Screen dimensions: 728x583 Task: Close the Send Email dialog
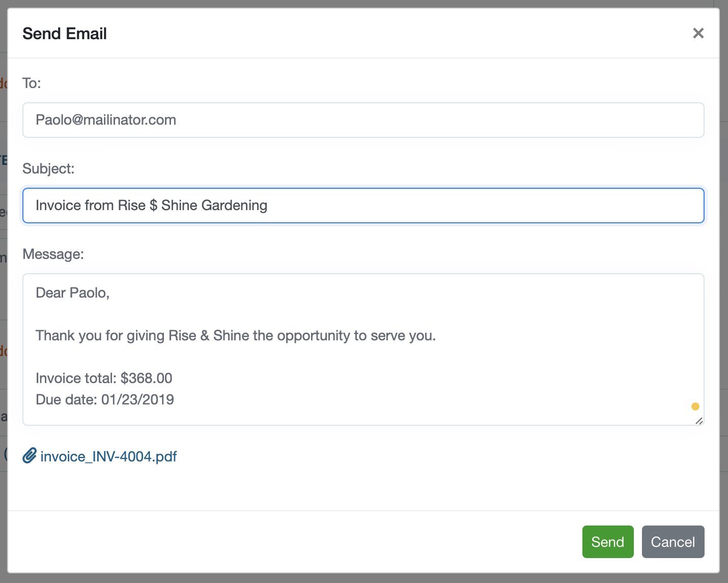coord(698,33)
